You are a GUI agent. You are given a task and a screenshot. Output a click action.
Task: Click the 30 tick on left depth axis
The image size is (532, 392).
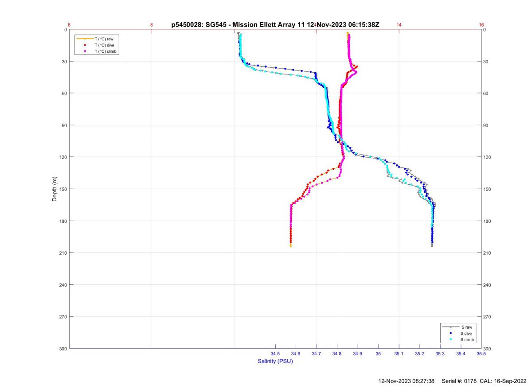[64, 62]
